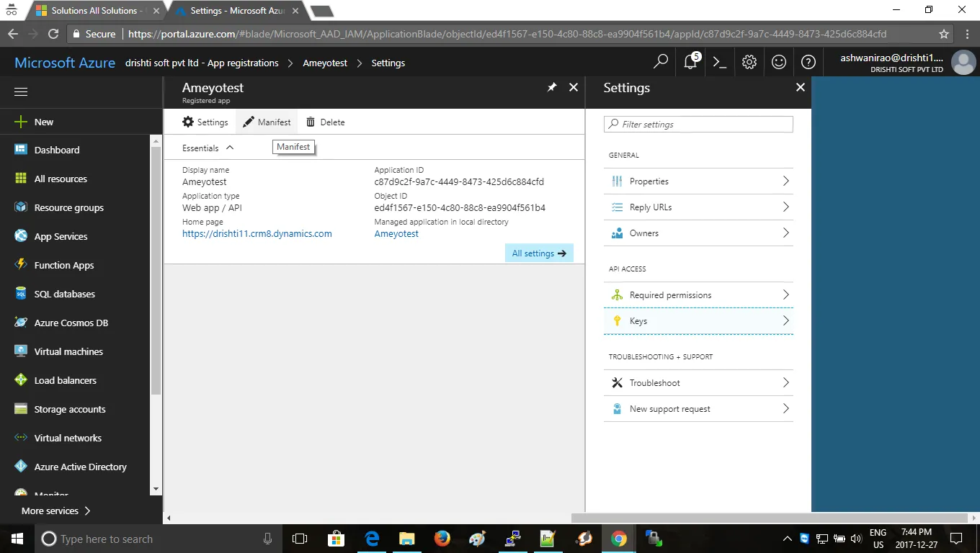Expand More services in the sidebar
The height and width of the screenshot is (553, 980).
click(x=56, y=511)
